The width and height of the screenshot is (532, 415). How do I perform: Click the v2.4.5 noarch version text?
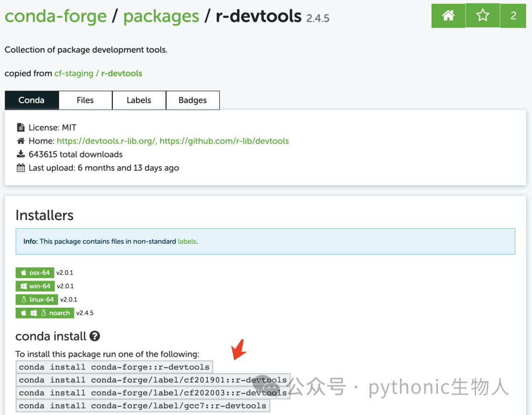(x=85, y=313)
